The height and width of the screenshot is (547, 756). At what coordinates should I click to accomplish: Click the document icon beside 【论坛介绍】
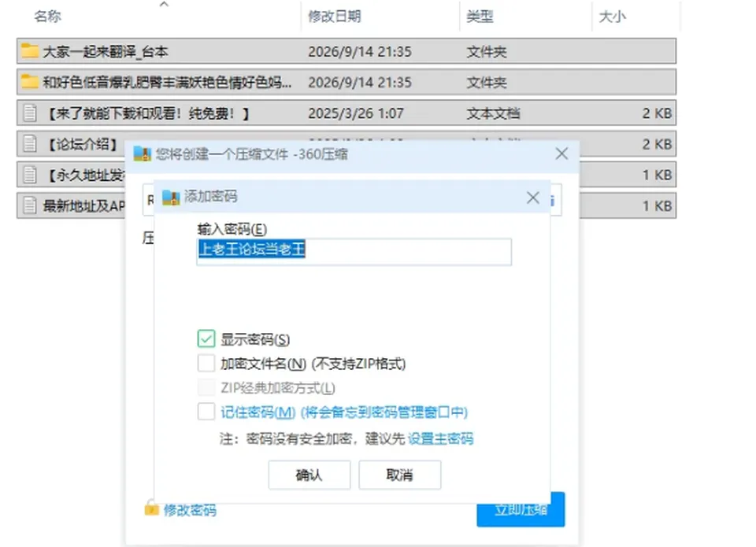coord(30,144)
